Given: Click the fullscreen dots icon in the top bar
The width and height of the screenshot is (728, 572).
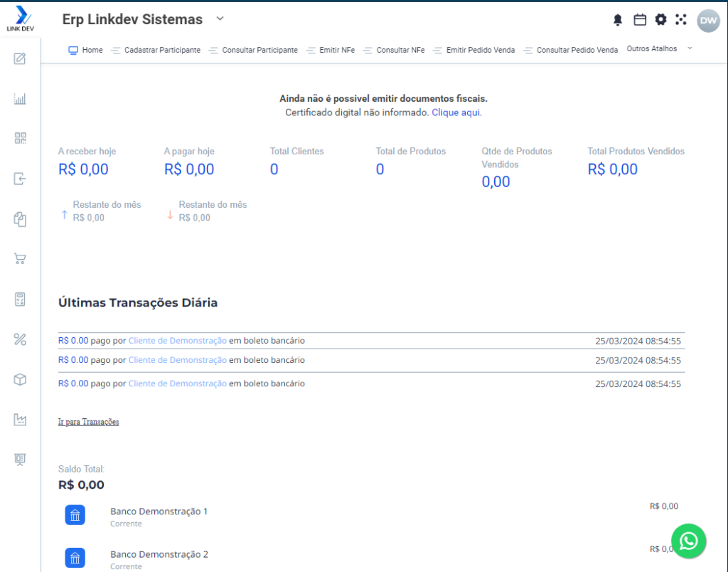Looking at the screenshot, I should pos(681,19).
